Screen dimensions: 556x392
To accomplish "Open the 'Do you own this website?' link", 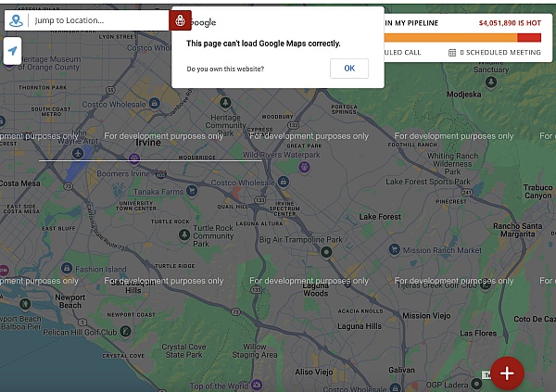I will click(x=225, y=69).
